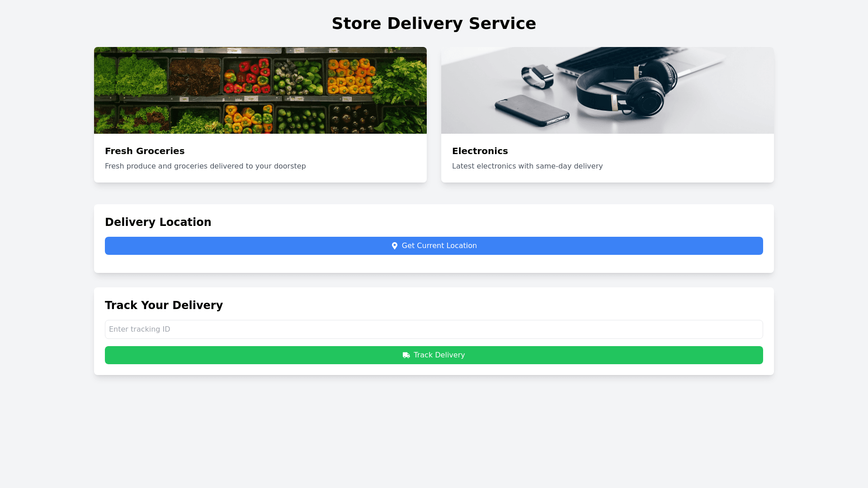868x488 pixels.
Task: Click the Electronics same-day delivery description
Action: (x=527, y=166)
